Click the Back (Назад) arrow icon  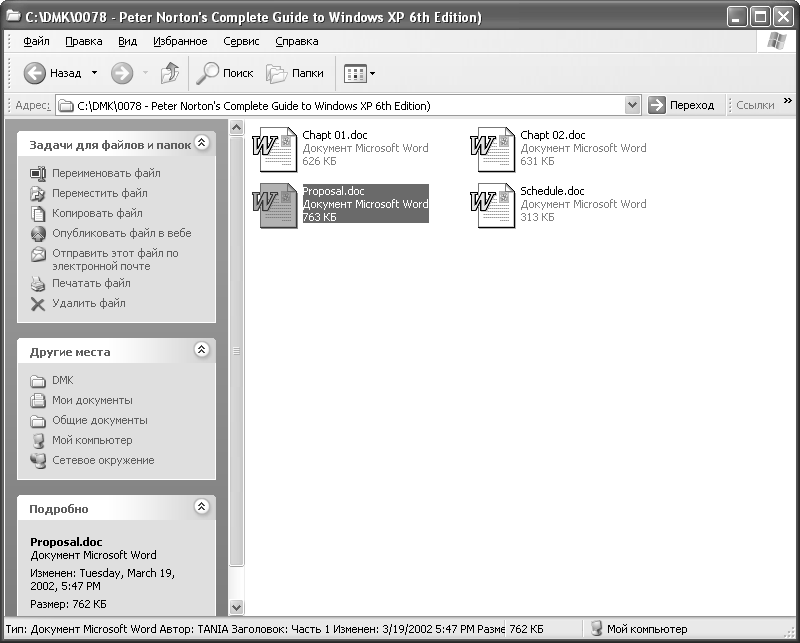(x=35, y=73)
